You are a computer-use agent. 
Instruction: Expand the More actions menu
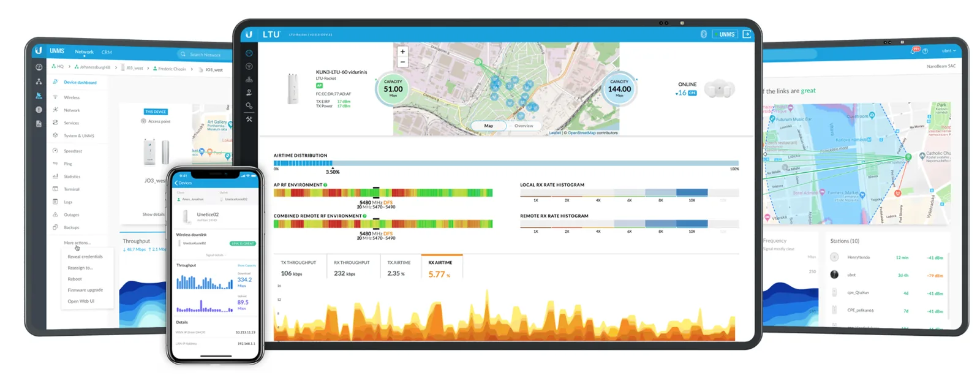(x=77, y=243)
